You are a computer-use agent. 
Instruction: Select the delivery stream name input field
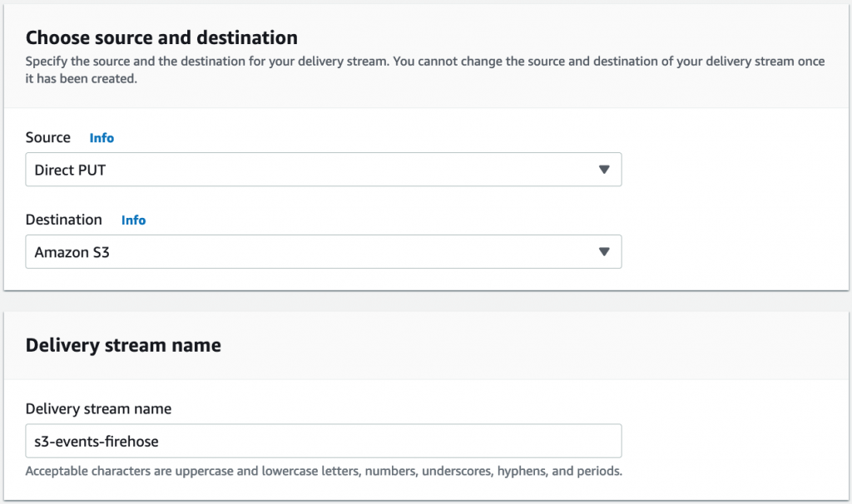(x=323, y=441)
